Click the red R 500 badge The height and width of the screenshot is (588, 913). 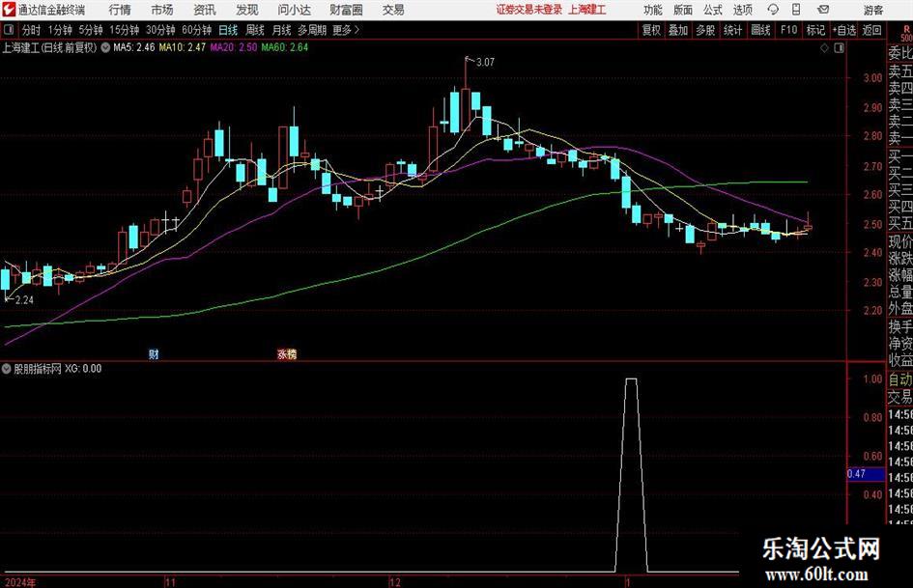point(906,33)
